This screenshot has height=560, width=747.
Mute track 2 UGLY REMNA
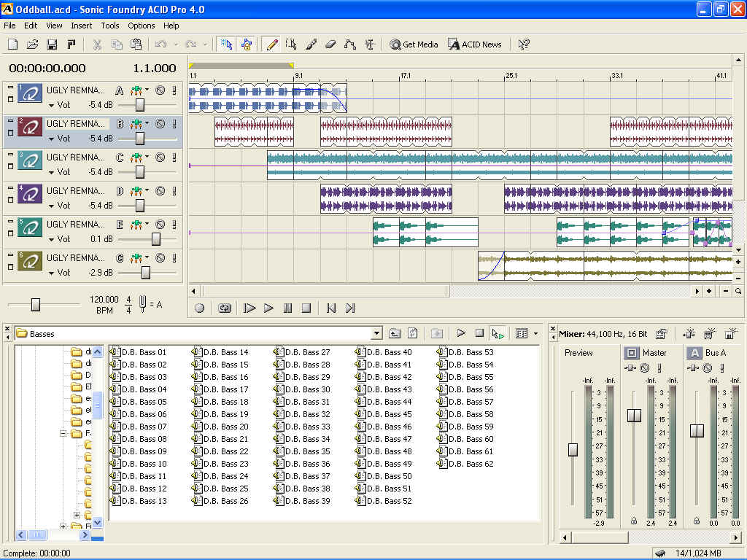click(x=160, y=124)
